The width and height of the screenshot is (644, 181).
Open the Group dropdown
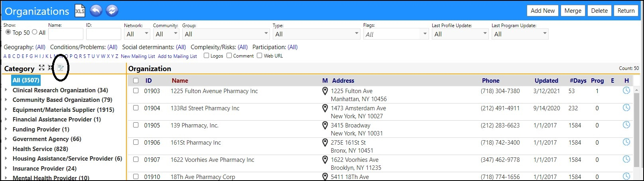pyautogui.click(x=226, y=34)
